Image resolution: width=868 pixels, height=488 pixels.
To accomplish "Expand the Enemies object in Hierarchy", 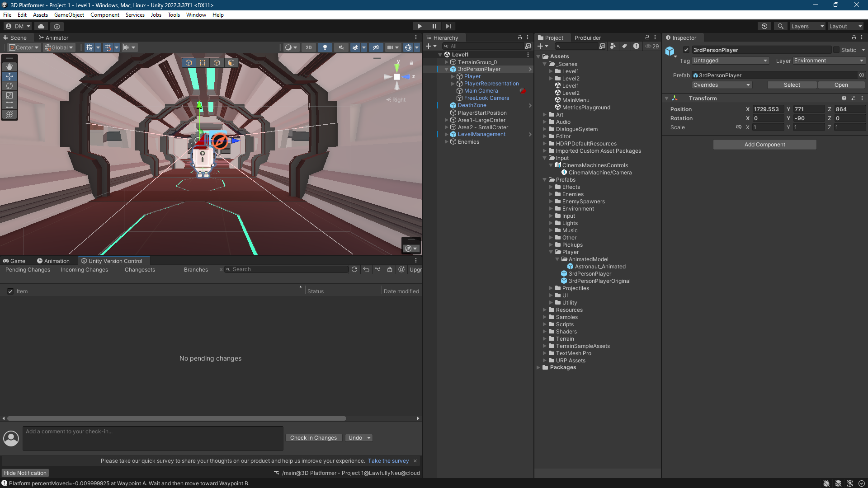I will point(447,142).
